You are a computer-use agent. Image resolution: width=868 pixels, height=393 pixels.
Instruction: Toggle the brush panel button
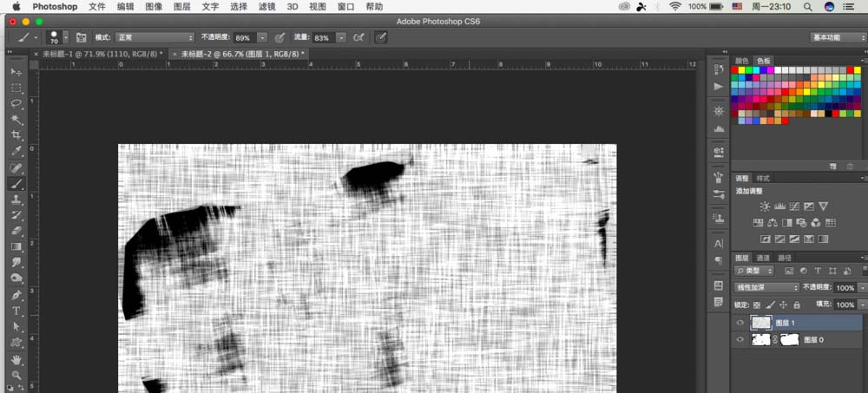coord(82,37)
